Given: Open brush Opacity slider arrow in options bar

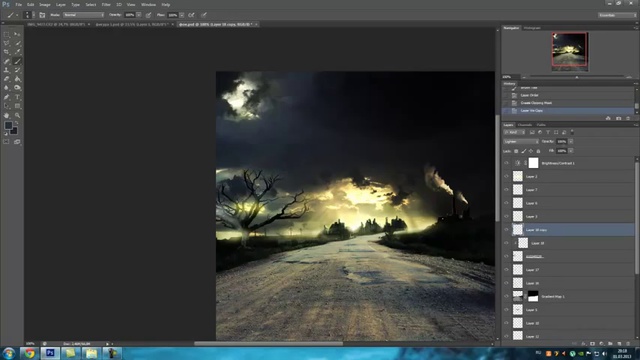Looking at the screenshot, I should click(x=139, y=15).
